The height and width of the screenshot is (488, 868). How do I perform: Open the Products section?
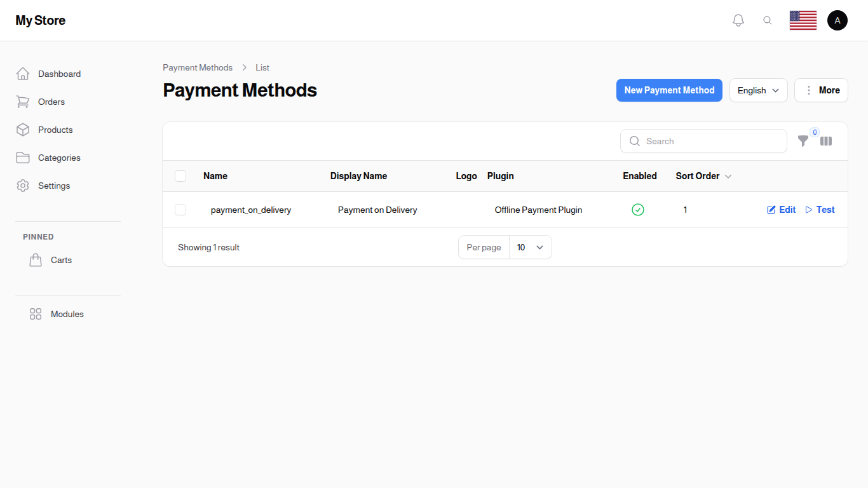click(55, 130)
